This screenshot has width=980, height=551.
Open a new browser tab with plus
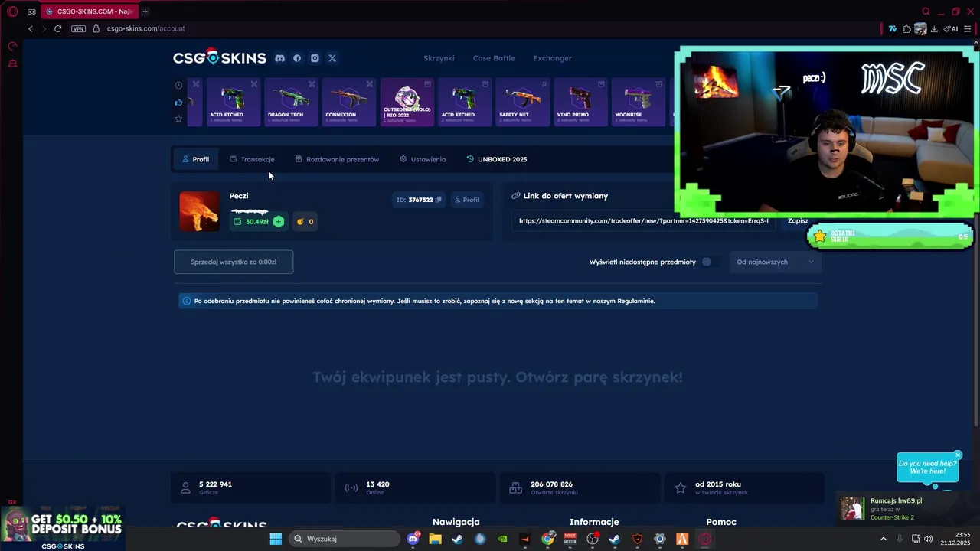coord(145,11)
